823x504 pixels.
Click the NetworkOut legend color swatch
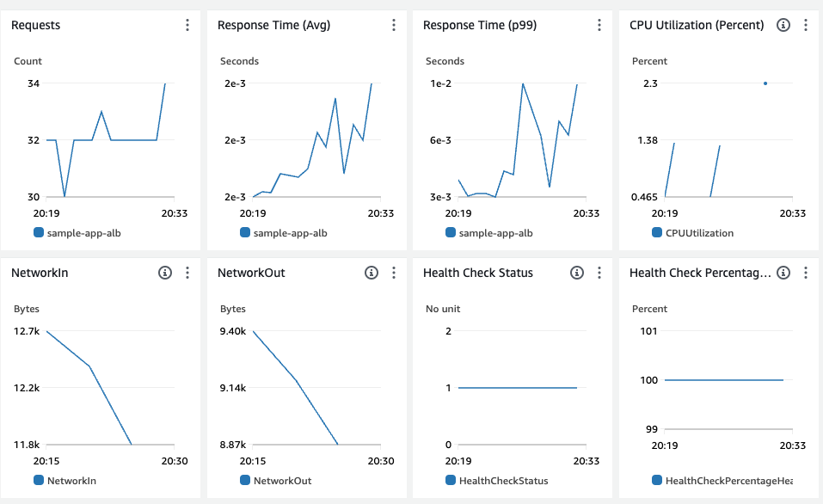(x=244, y=480)
